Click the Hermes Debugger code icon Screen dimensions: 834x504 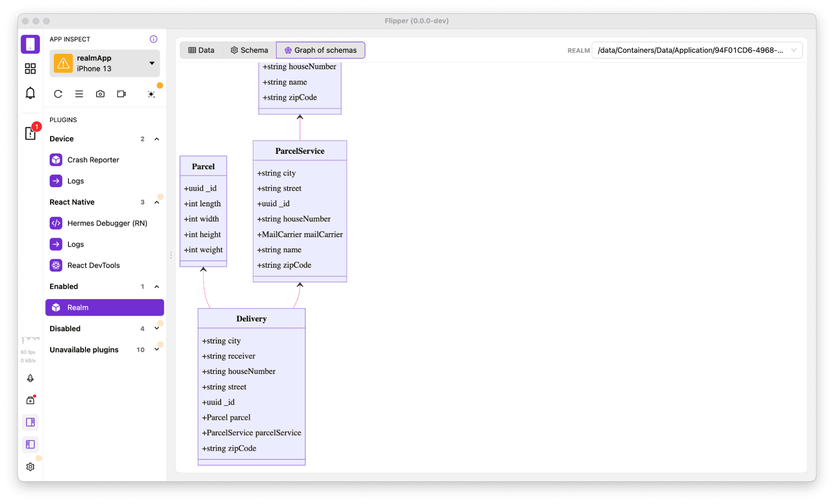(x=56, y=223)
